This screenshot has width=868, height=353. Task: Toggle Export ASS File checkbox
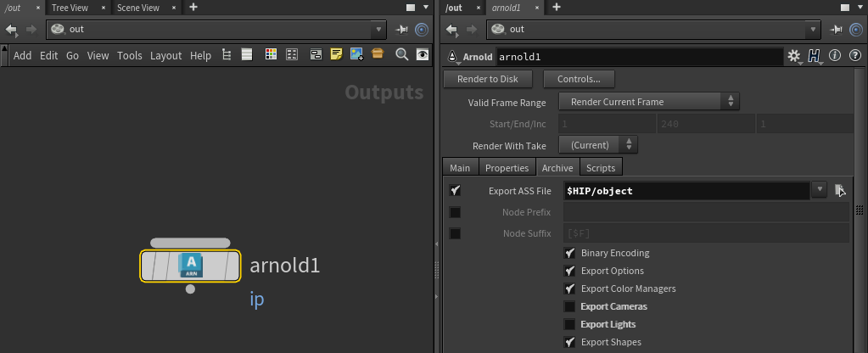click(455, 191)
